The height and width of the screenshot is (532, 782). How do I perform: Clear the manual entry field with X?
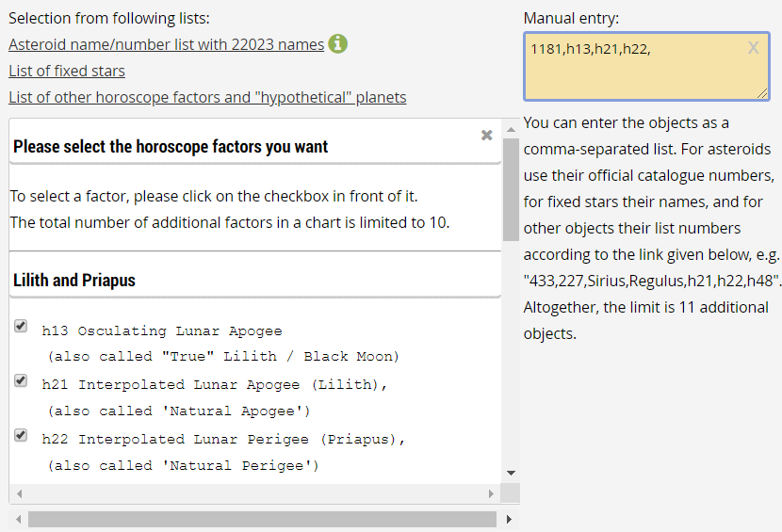tap(753, 48)
